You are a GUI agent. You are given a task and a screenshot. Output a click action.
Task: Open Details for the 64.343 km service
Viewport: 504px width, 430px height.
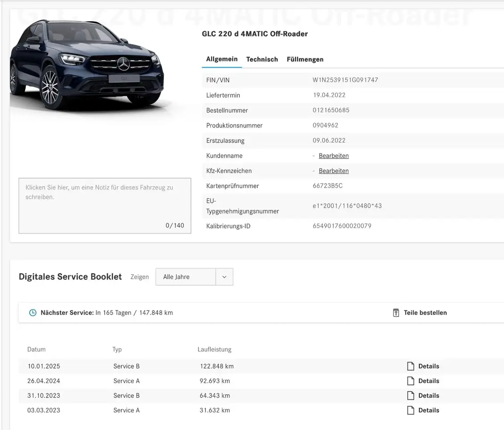[x=428, y=396]
